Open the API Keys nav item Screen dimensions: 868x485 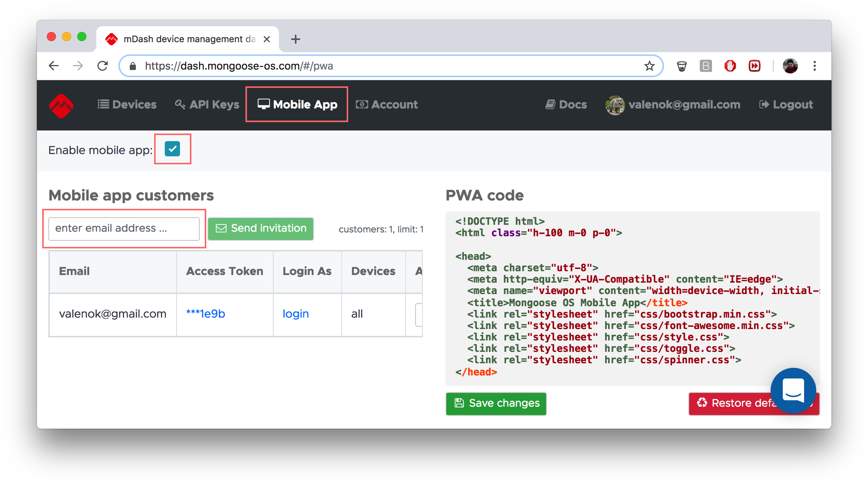click(207, 105)
